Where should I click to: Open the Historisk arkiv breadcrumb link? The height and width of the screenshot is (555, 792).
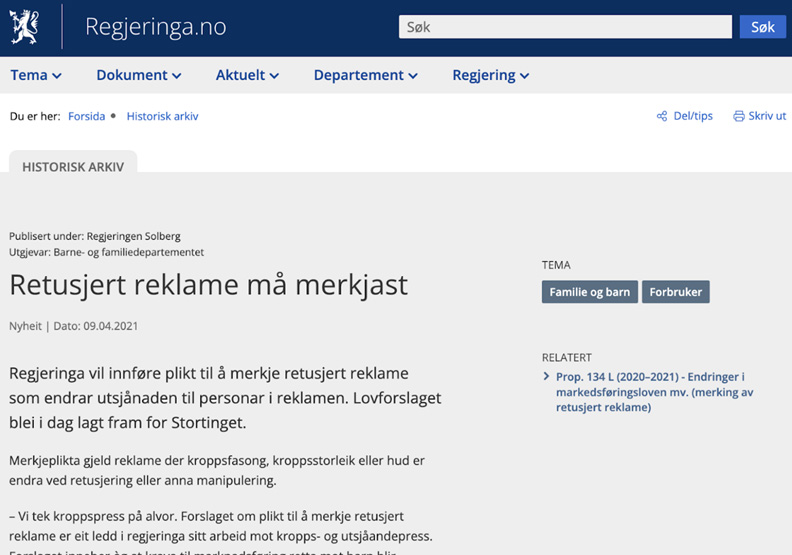coord(162,116)
